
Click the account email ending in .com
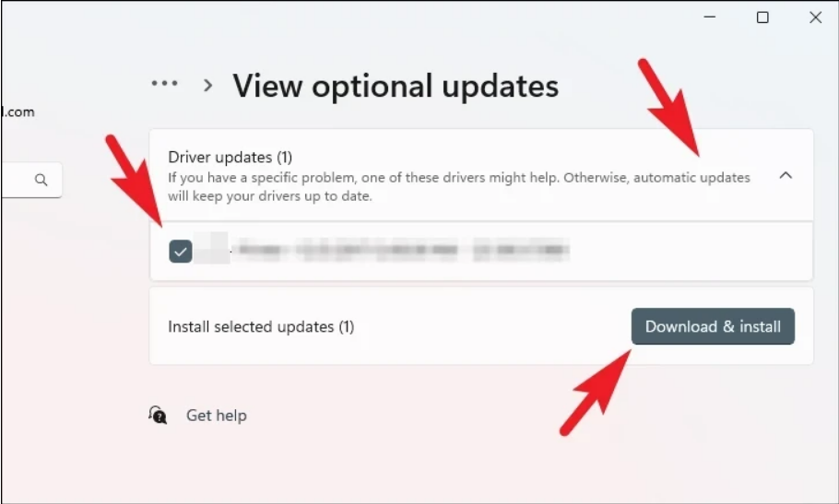point(18,112)
